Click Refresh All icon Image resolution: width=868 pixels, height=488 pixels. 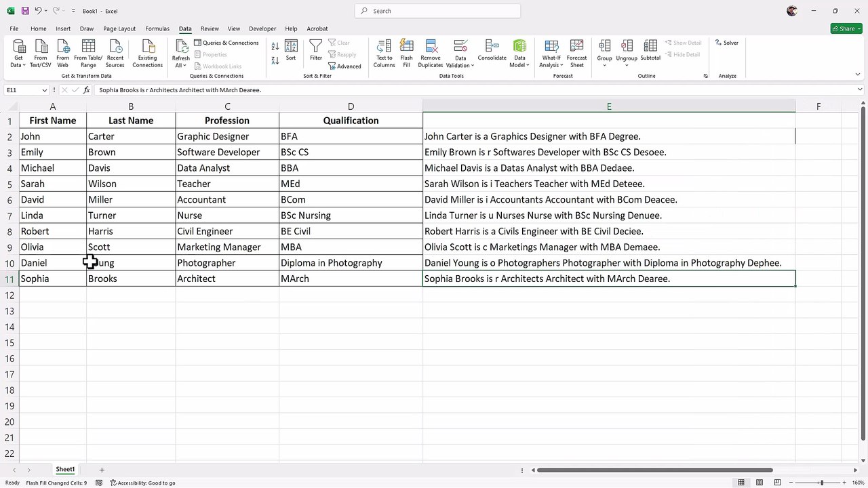tap(181, 46)
